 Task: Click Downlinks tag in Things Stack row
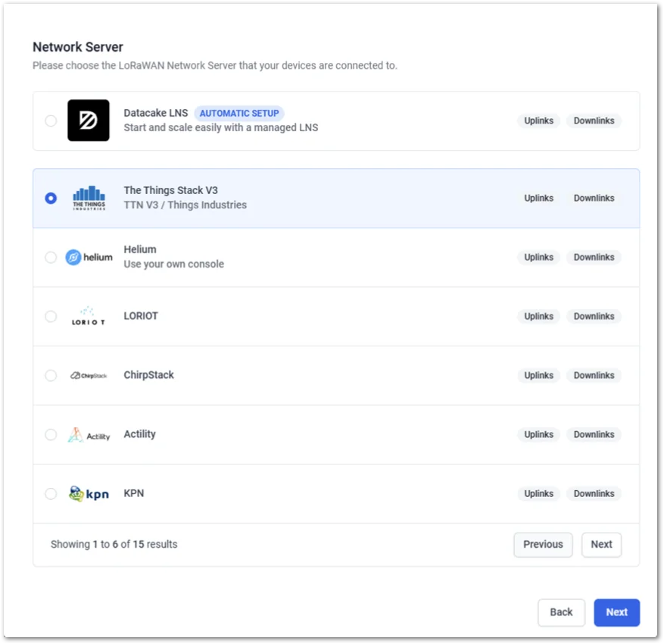(x=594, y=198)
